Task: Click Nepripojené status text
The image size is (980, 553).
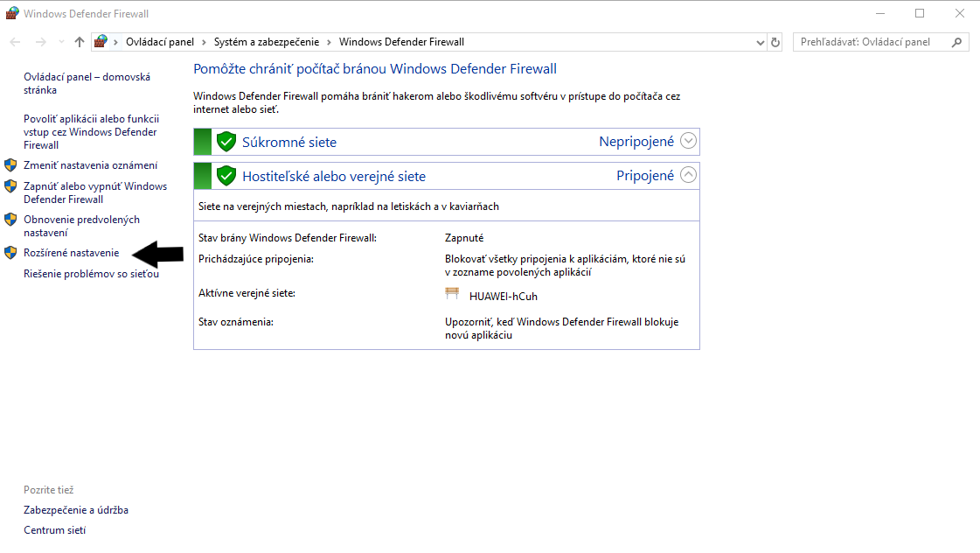Action: (636, 142)
